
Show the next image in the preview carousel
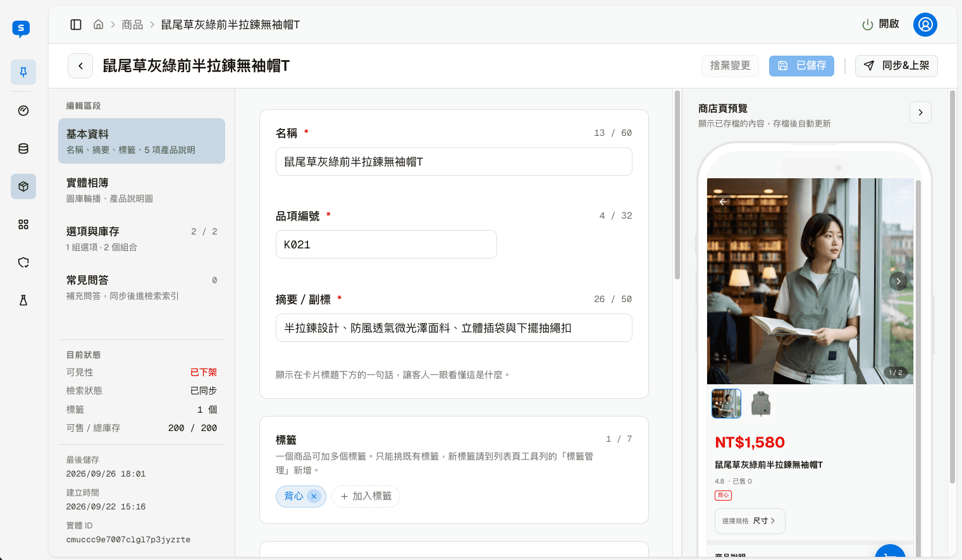point(898,281)
